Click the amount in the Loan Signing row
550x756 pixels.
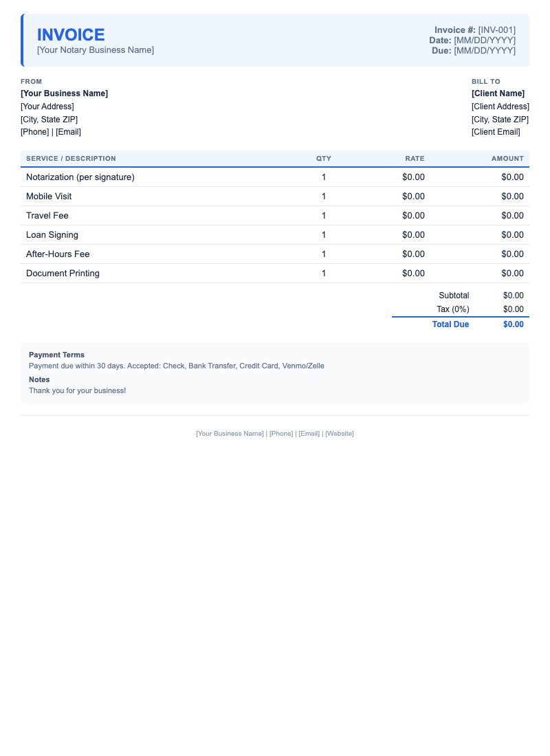coord(512,235)
